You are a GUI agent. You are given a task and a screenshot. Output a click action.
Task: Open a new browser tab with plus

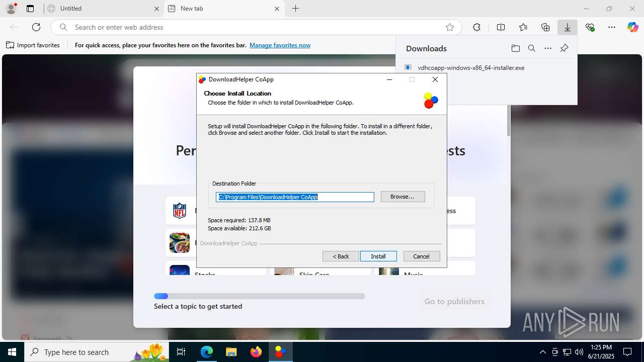click(296, 9)
